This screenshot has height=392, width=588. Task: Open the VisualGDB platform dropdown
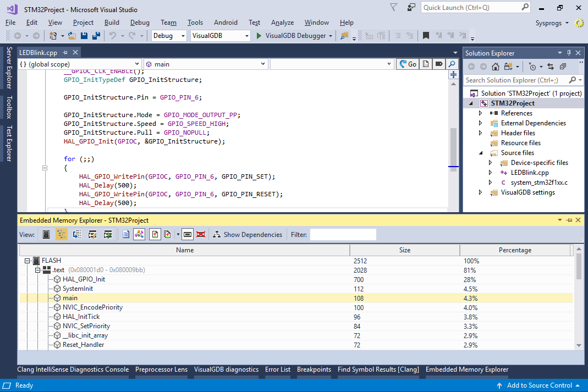pos(220,36)
